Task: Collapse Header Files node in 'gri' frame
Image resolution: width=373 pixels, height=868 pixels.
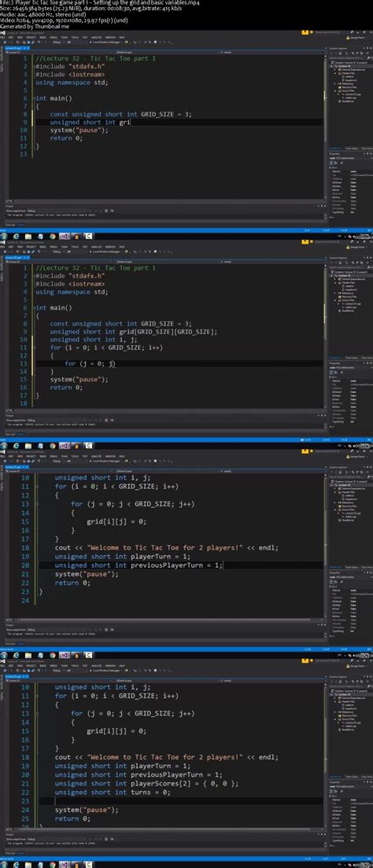Action: [x=334, y=73]
